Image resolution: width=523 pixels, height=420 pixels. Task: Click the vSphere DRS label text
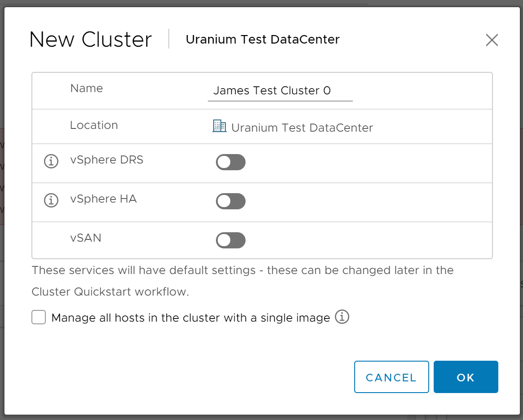pyautogui.click(x=106, y=160)
